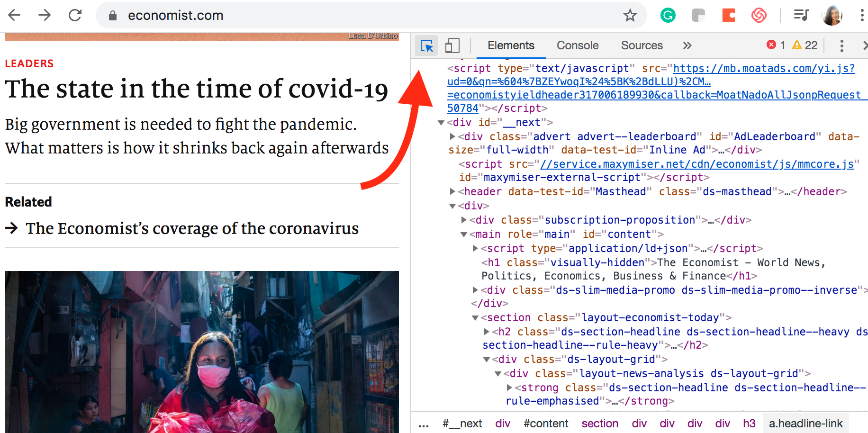Expand the ds-slim-media-promo div node
868x433 pixels.
pyautogui.click(x=475, y=290)
